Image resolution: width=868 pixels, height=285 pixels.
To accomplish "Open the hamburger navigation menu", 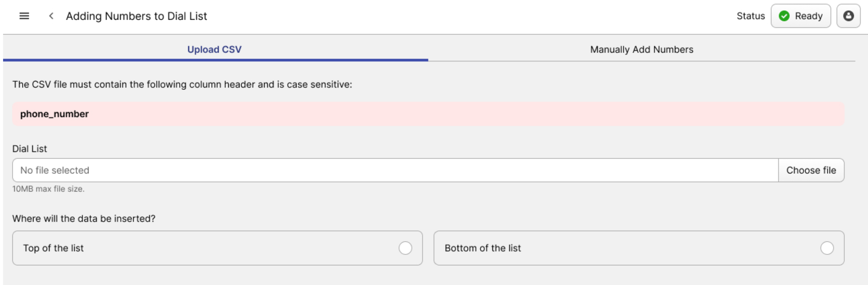I will (x=24, y=16).
